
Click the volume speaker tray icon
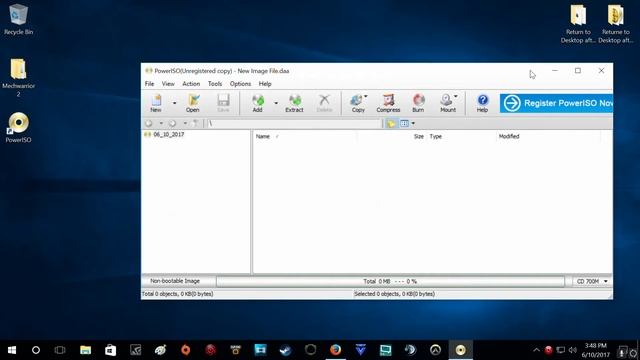pos(573,350)
